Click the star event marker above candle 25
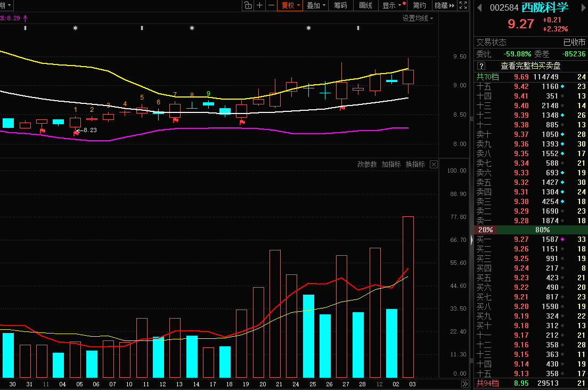Viewport: 588px width, 390px height. tap(308, 28)
